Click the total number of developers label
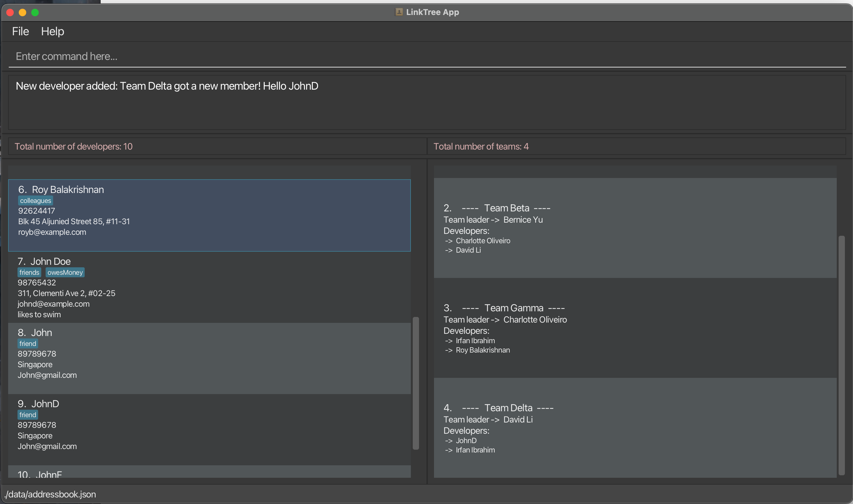The image size is (853, 504). pos(74,146)
